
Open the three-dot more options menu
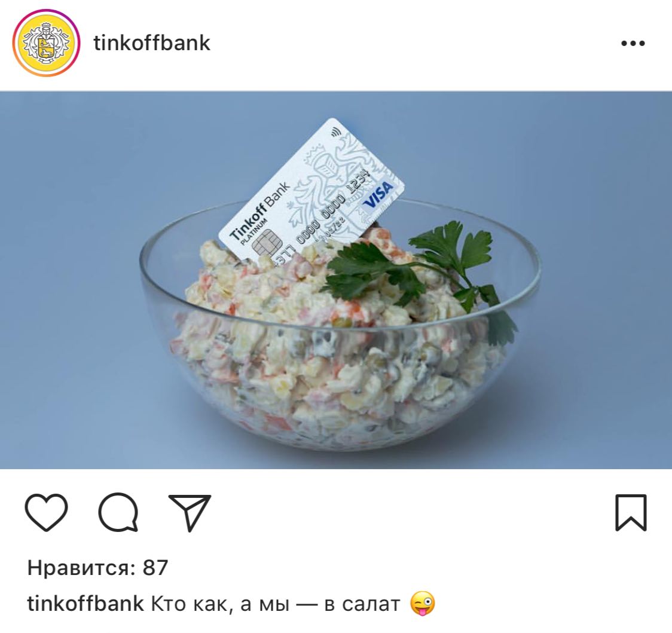click(633, 43)
